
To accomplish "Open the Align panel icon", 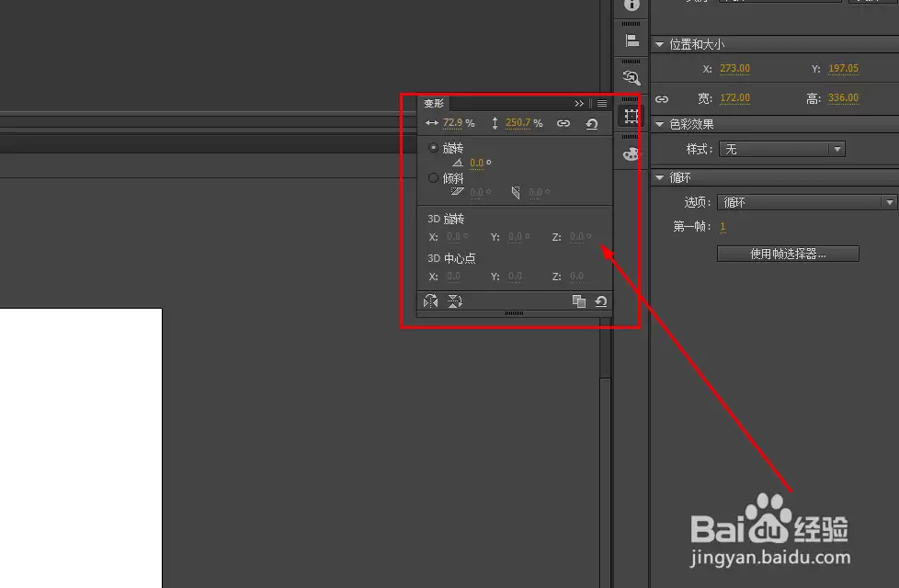I will click(632, 40).
